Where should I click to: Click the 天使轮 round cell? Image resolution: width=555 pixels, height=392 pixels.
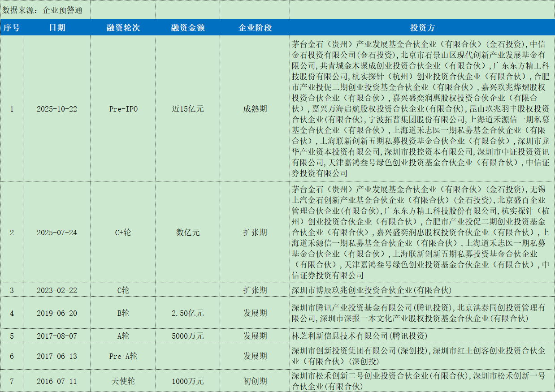point(123,381)
